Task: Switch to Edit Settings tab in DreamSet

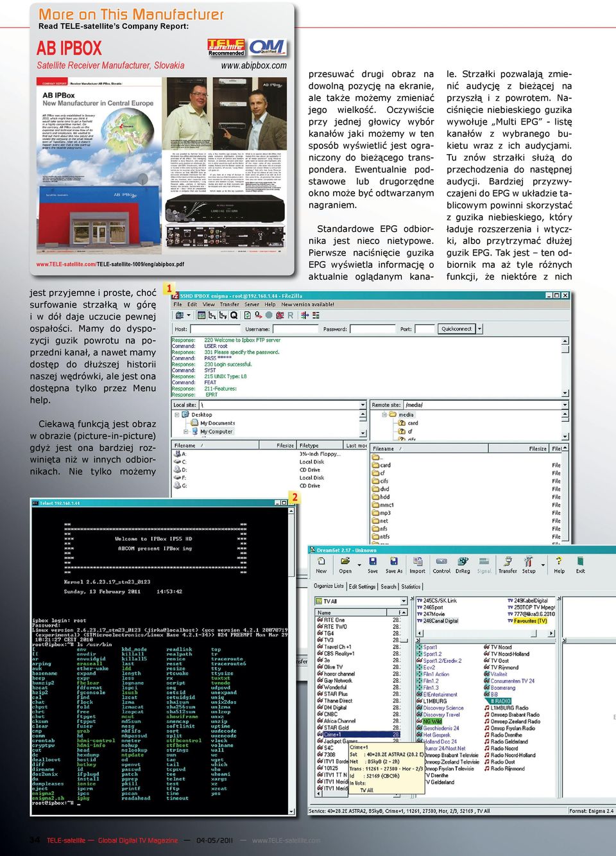Action: (363, 586)
